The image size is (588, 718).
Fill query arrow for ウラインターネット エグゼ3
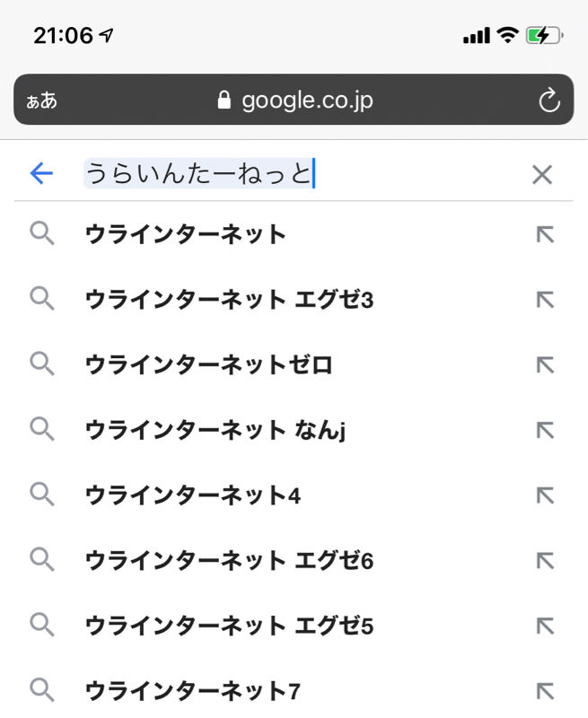(545, 300)
